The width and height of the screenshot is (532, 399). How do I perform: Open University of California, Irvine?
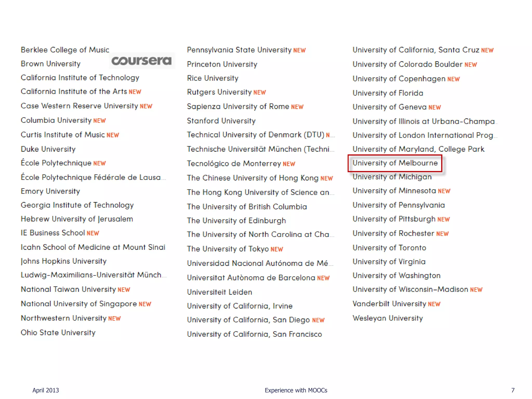pyautogui.click(x=240, y=306)
